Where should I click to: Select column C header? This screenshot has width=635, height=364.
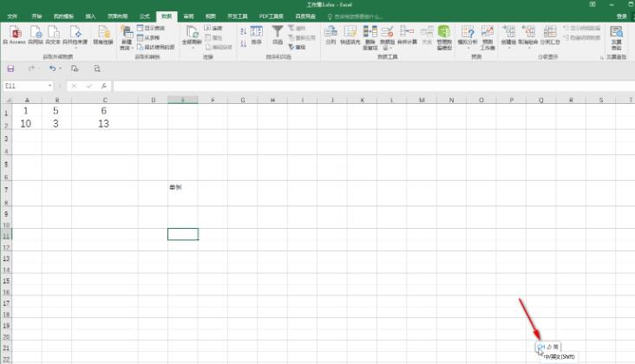pyautogui.click(x=104, y=100)
